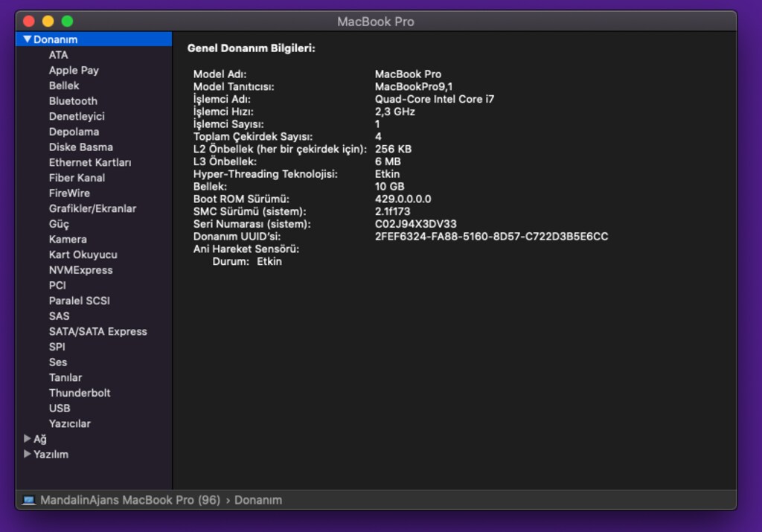Screen dimensions: 762x532
Task: Click the 6 MB L3 cache value
Action: tap(388, 161)
